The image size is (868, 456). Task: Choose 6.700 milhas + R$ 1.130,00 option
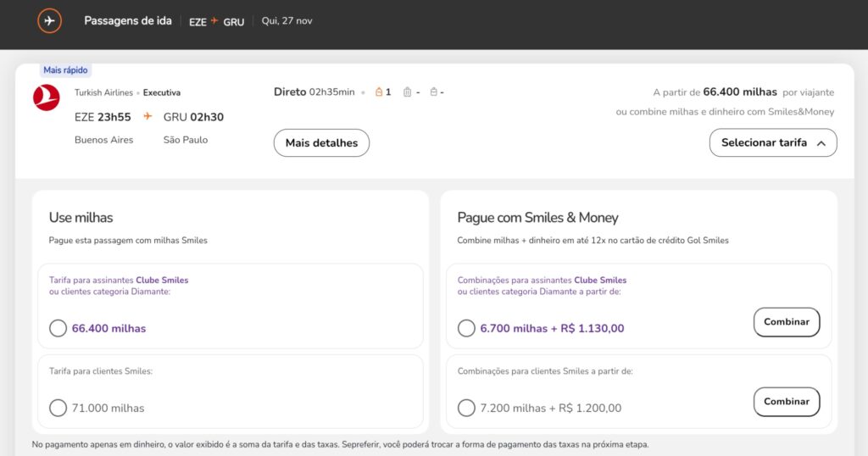pos(466,328)
